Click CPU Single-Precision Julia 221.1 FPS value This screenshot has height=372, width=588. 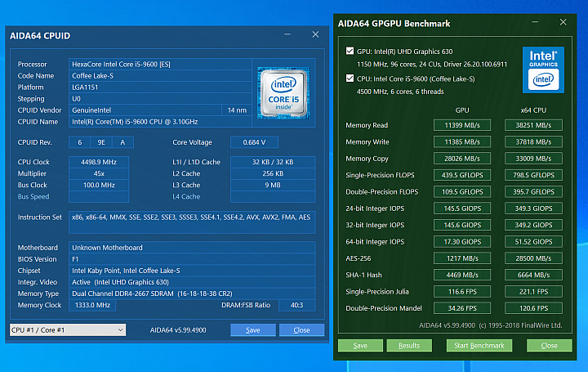(x=533, y=292)
